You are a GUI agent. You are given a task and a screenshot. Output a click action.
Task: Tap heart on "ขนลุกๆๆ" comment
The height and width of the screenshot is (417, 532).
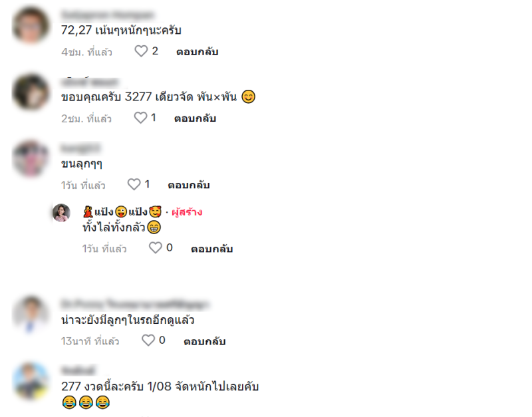point(134,184)
